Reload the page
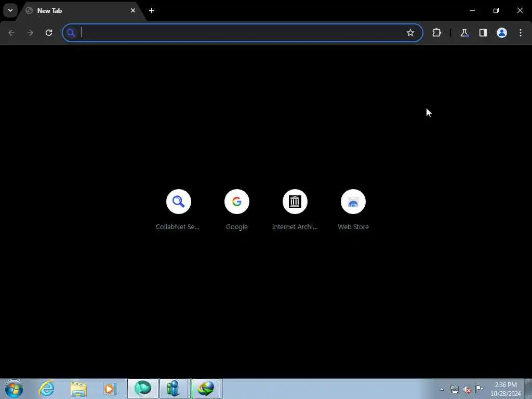 49,33
